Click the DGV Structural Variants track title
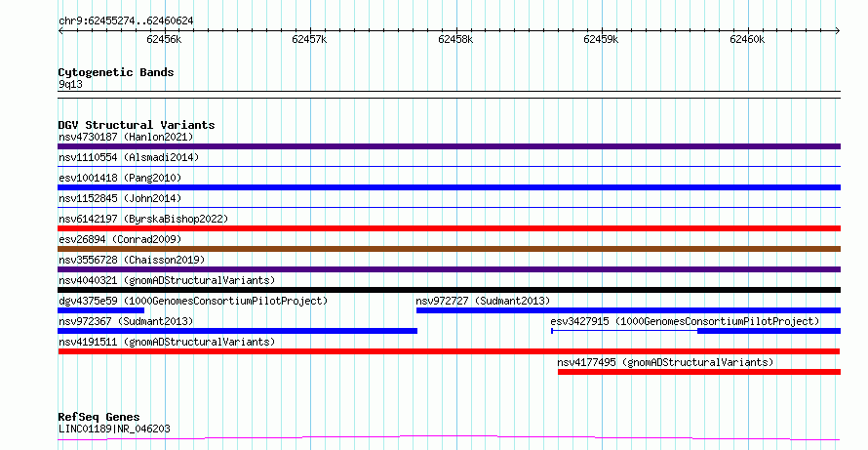 [137, 125]
